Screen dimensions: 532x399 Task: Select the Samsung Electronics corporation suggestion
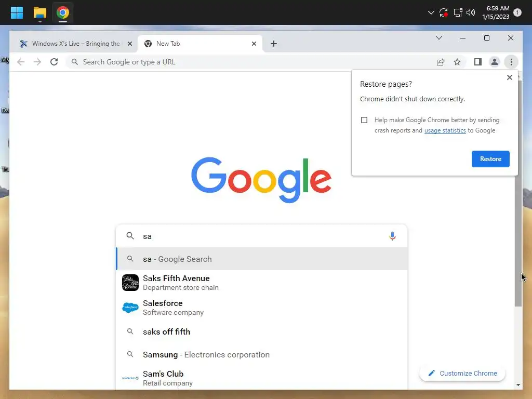[261, 354]
